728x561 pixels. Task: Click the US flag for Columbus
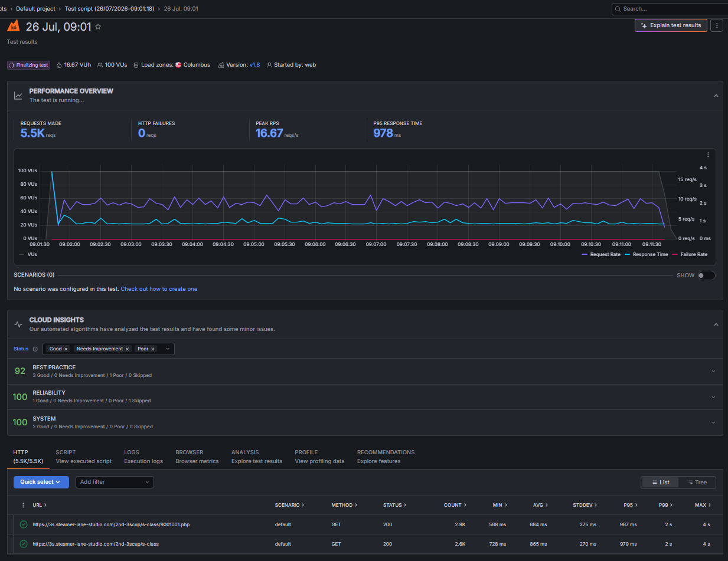point(178,65)
